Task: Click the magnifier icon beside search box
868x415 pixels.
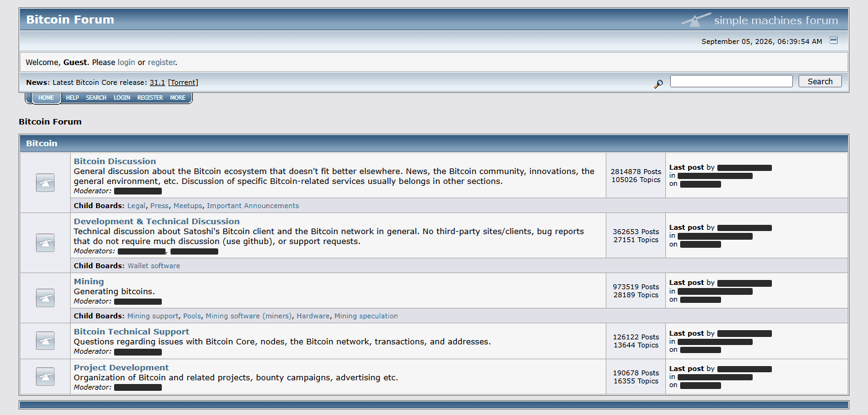Action: [x=658, y=84]
